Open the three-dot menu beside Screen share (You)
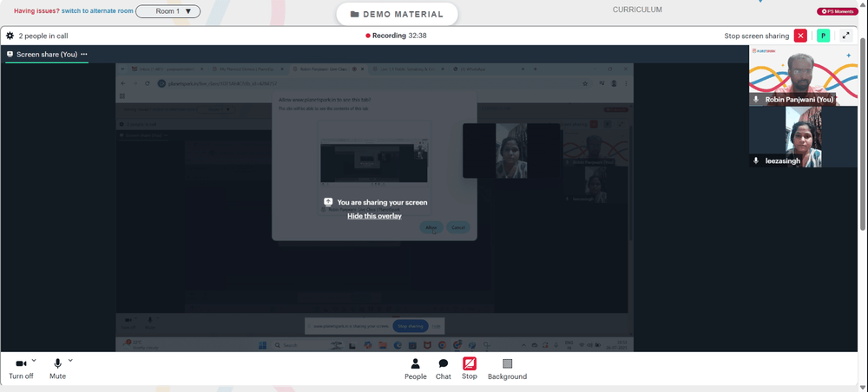Screen dimensions: 868x392 click(84, 54)
